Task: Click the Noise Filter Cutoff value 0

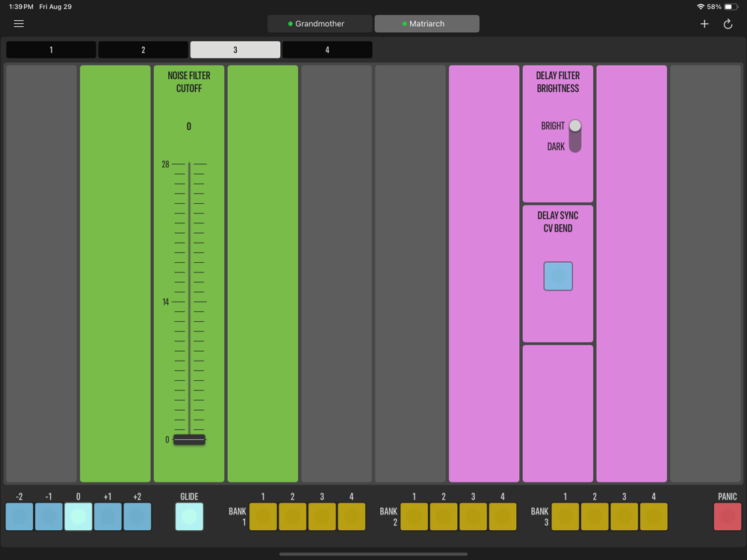Action: click(189, 127)
